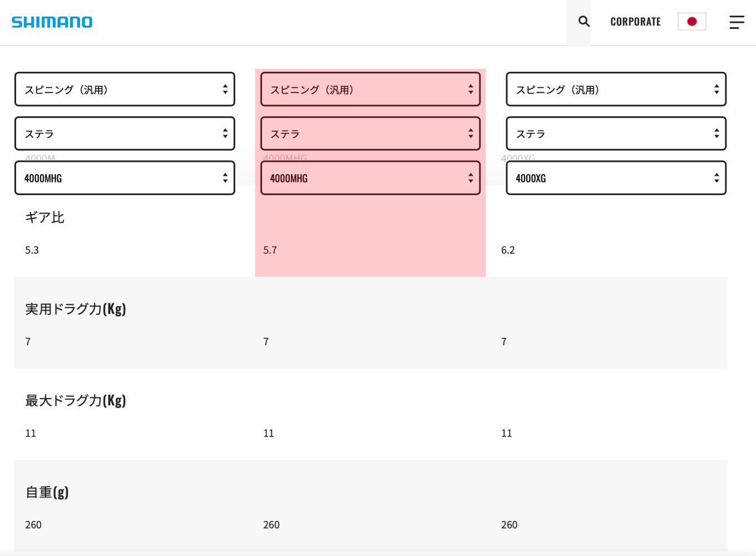Click the 実用ドラグ力(Kg) row heading
The height and width of the screenshot is (556, 756).
click(76, 309)
